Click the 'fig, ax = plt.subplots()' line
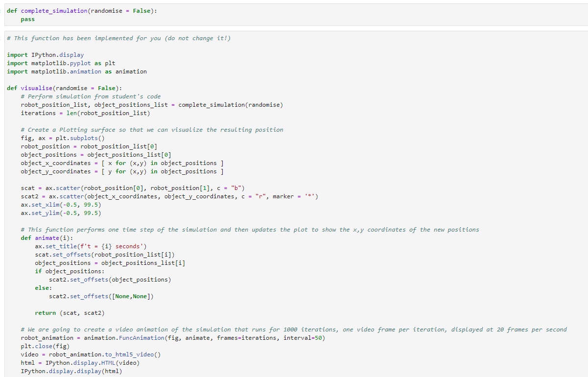Screen dimensions: 588x377 [x=63, y=138]
